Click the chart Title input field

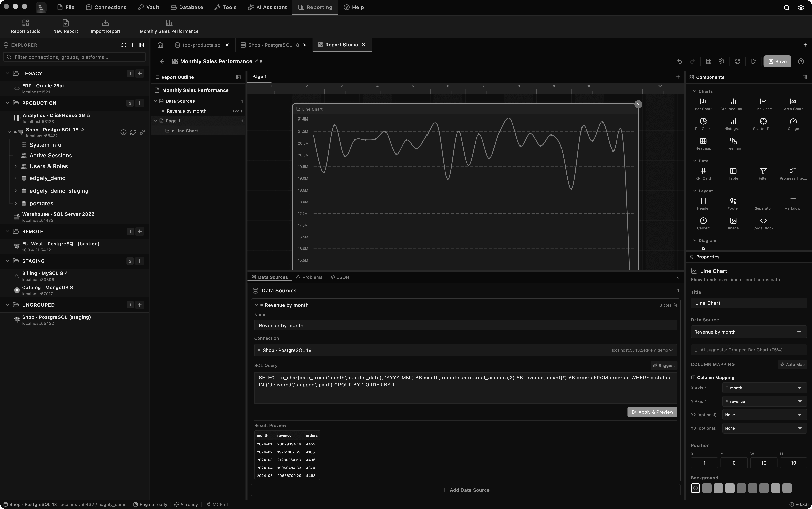[748, 303]
